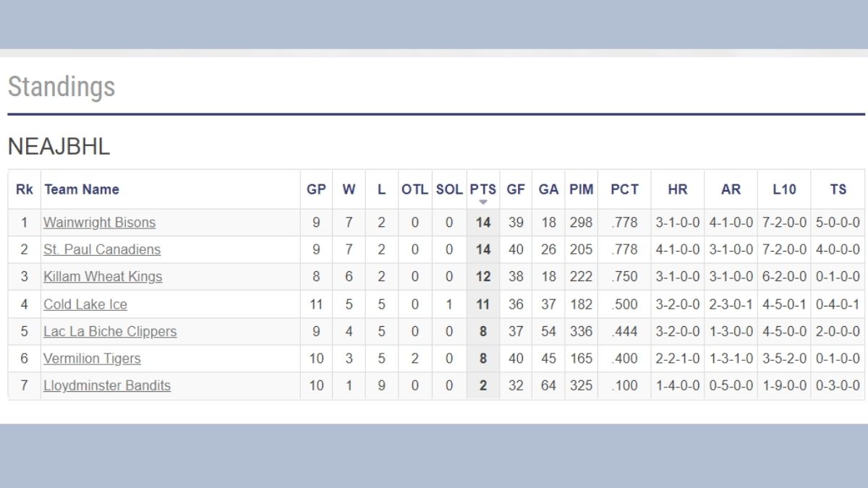This screenshot has height=488, width=868.
Task: Open the Lloydminster Bandits team link
Action: pyautogui.click(x=107, y=386)
